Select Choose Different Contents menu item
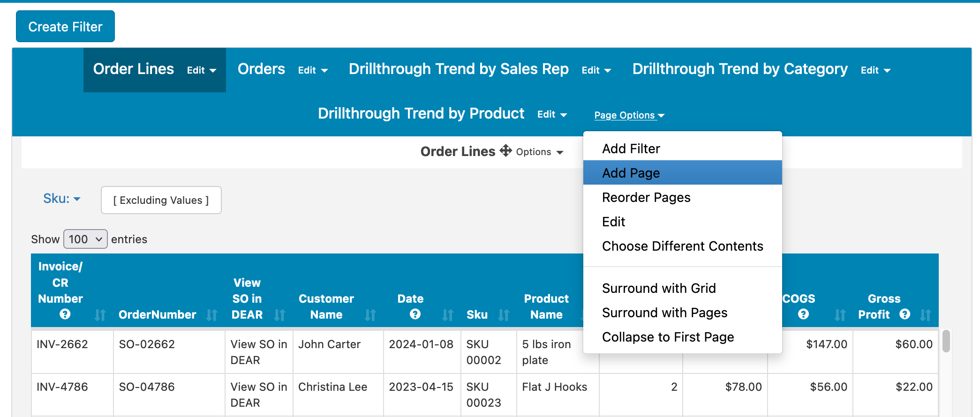Viewport: 980px width, 417px height. coord(683,246)
